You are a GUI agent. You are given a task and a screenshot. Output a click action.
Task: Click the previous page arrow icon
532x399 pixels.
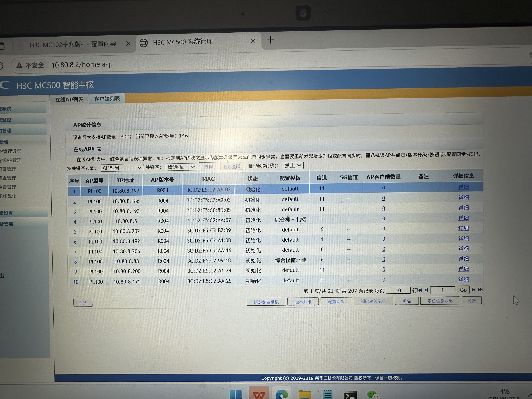point(426,290)
